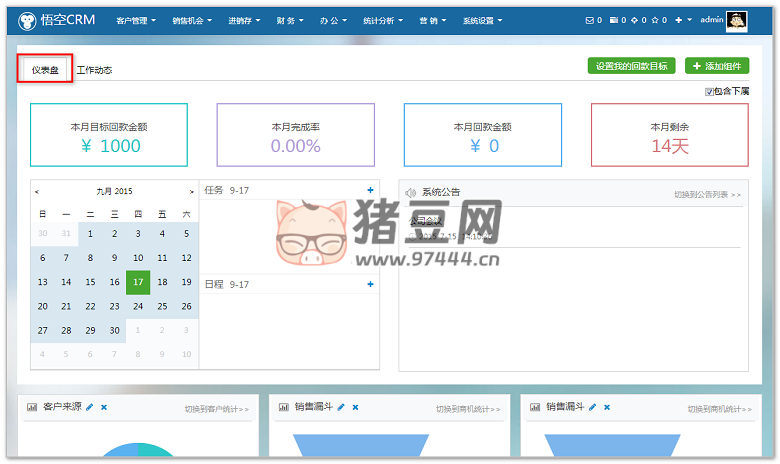The image size is (780, 464).
Task: Click the admin avatar picture
Action: click(737, 20)
